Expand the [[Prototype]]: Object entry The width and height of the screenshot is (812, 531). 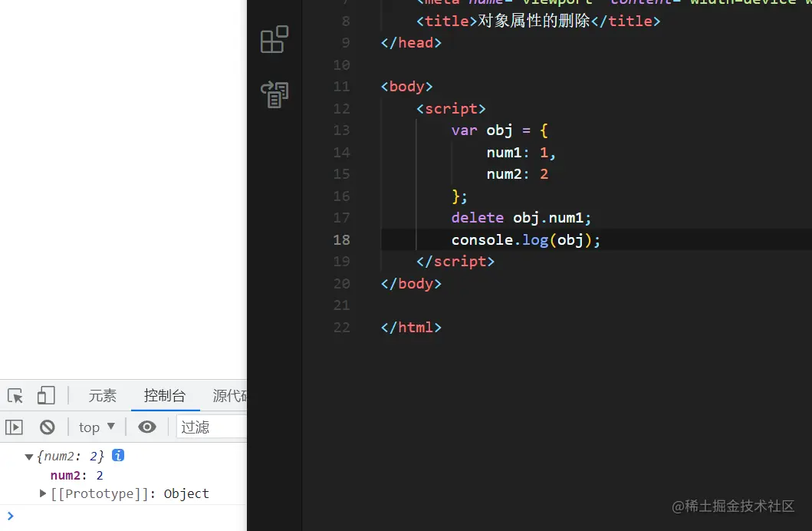43,493
